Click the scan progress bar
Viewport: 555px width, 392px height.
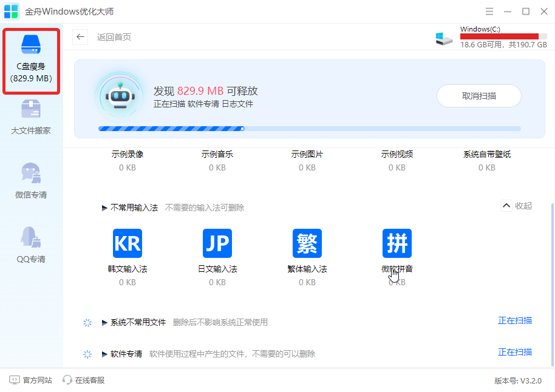coord(309,129)
